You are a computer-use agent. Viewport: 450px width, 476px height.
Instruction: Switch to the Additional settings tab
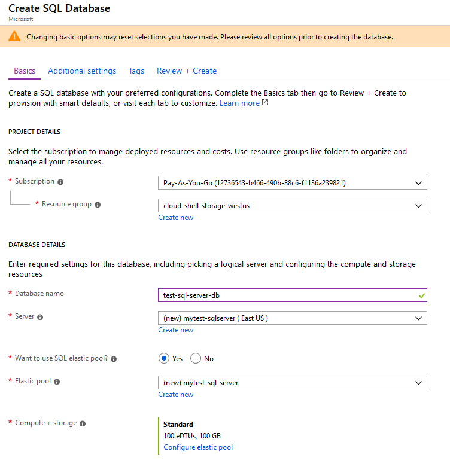point(82,71)
